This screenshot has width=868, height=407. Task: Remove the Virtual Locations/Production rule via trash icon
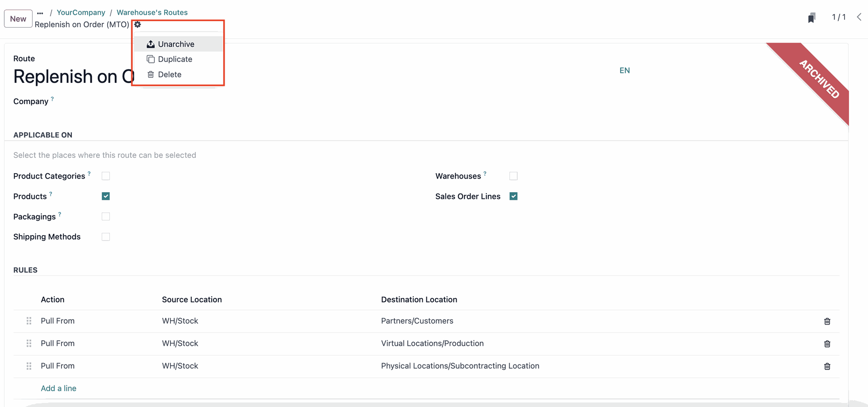coord(827,344)
